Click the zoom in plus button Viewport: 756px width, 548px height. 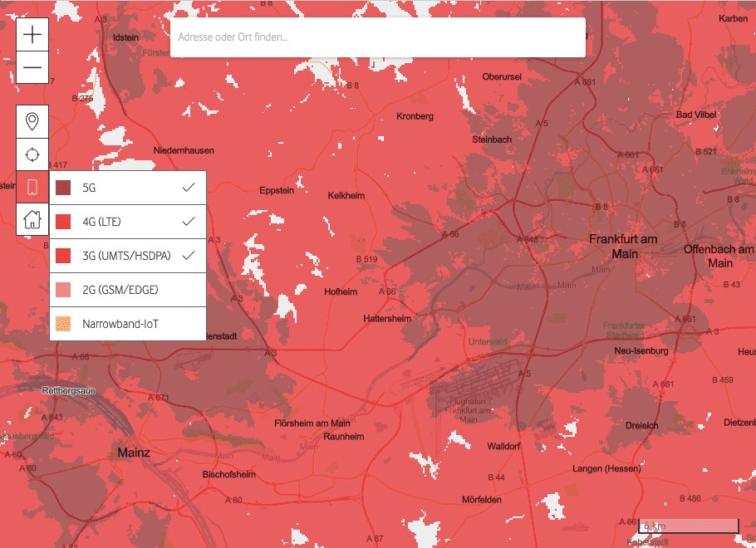click(x=32, y=34)
